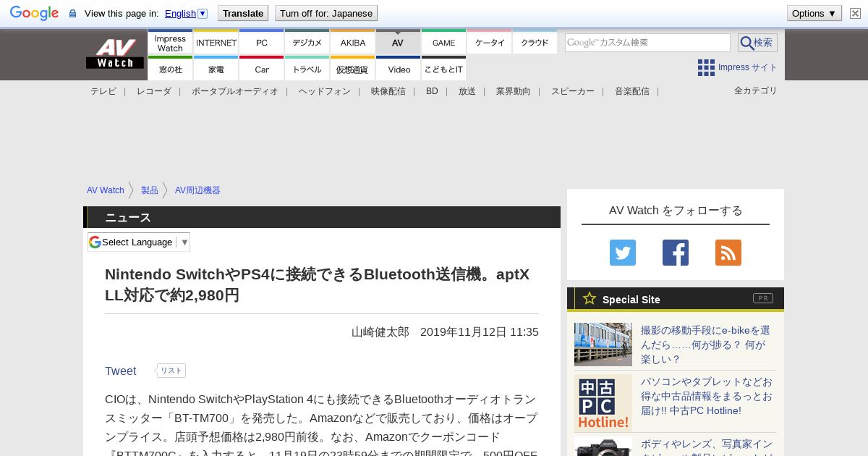The image size is (868, 456).
Task: Open the ボディやレンズ article link
Action: [x=707, y=447]
